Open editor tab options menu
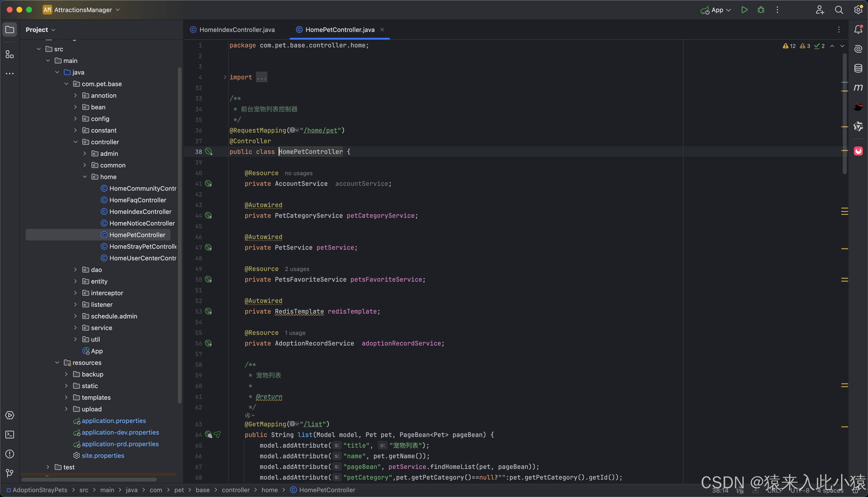Viewport: 868px width, 497px height. click(839, 30)
